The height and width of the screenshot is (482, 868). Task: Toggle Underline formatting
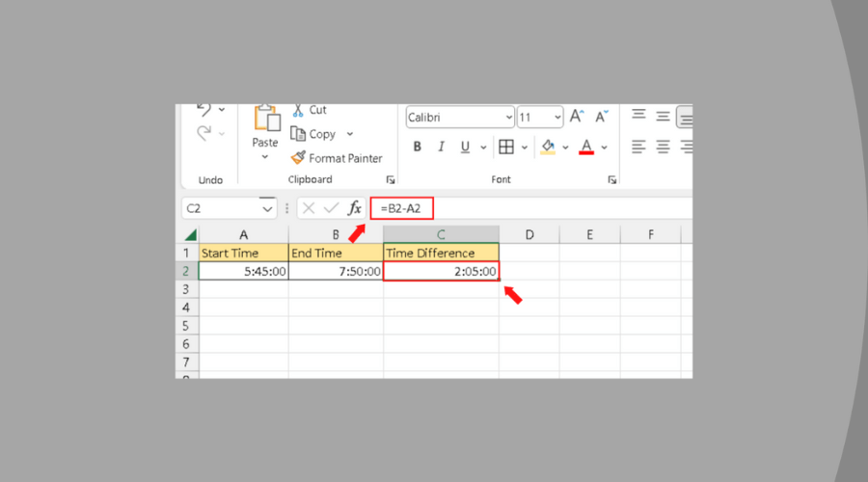(x=465, y=147)
